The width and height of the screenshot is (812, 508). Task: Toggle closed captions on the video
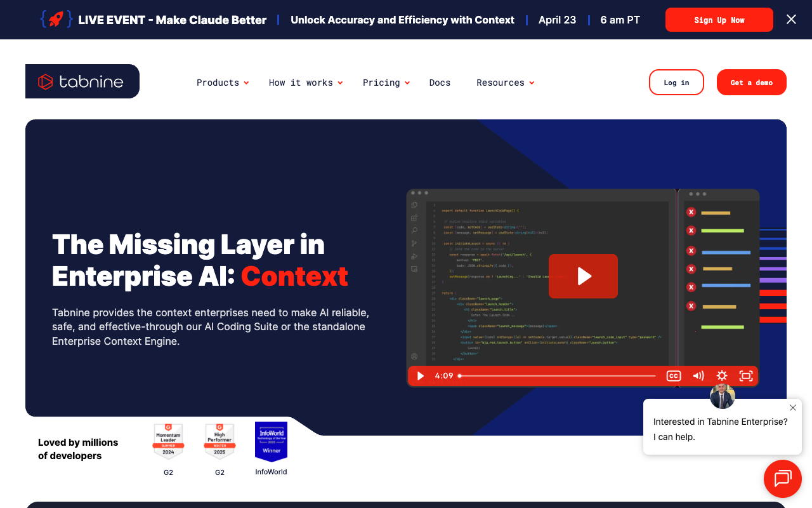point(674,376)
